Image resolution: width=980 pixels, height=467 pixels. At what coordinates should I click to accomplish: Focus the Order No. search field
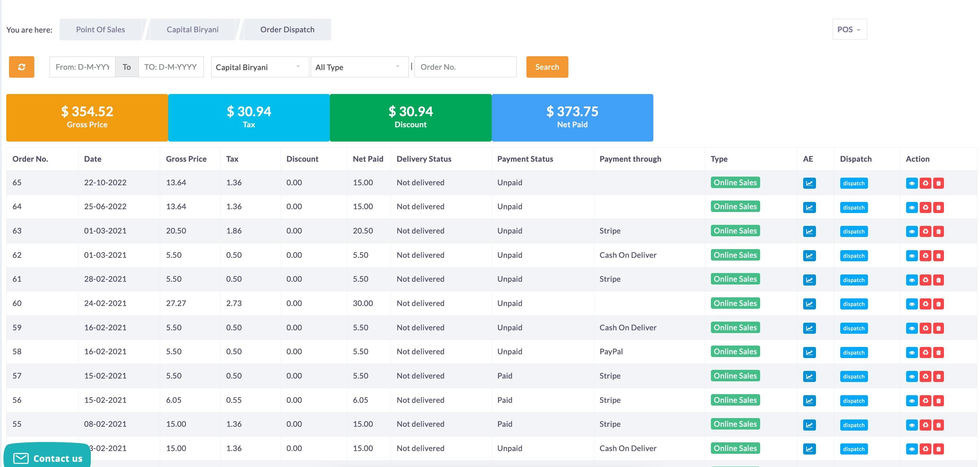click(x=465, y=67)
